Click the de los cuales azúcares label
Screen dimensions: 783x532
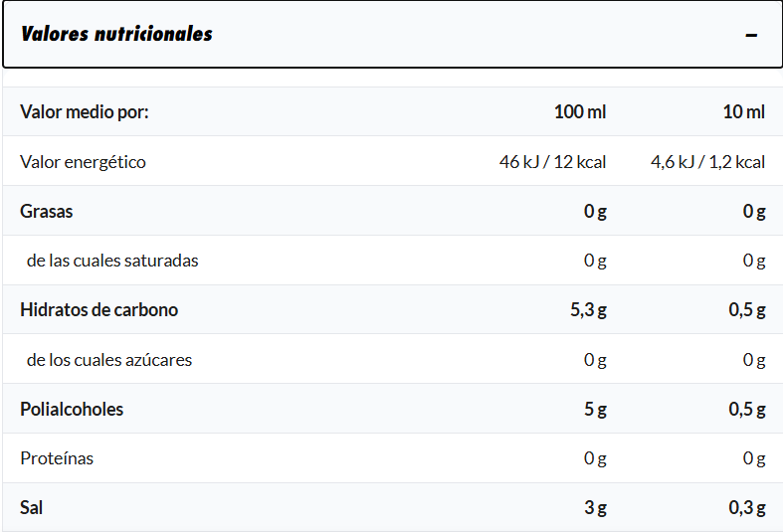tap(109, 359)
